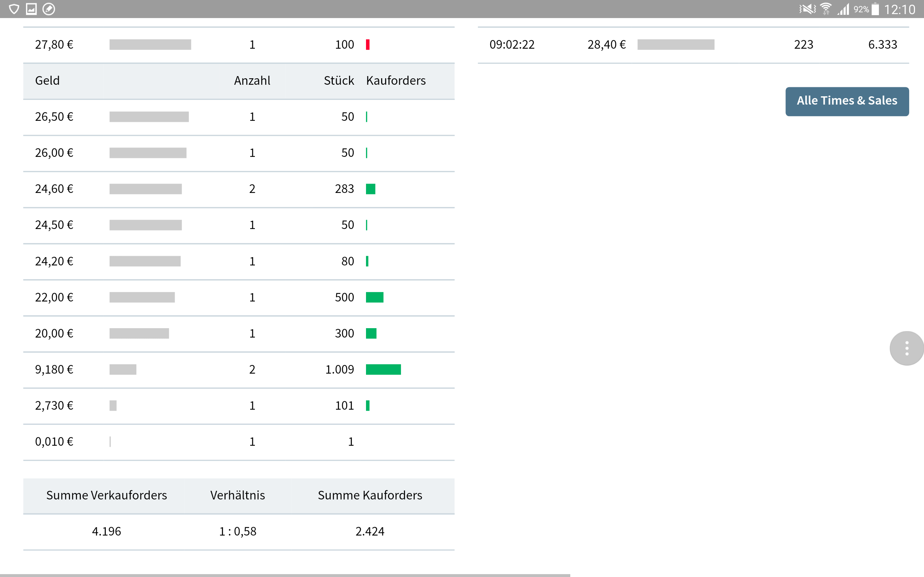Viewport: 924px width, 577px height.
Task: Select the 22,00 € bid price row
Action: (x=54, y=297)
